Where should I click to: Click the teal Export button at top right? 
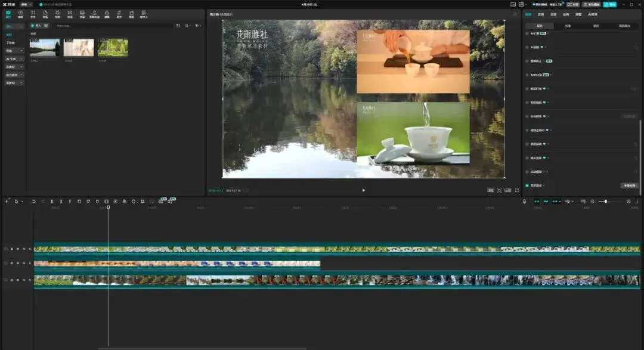click(x=610, y=5)
